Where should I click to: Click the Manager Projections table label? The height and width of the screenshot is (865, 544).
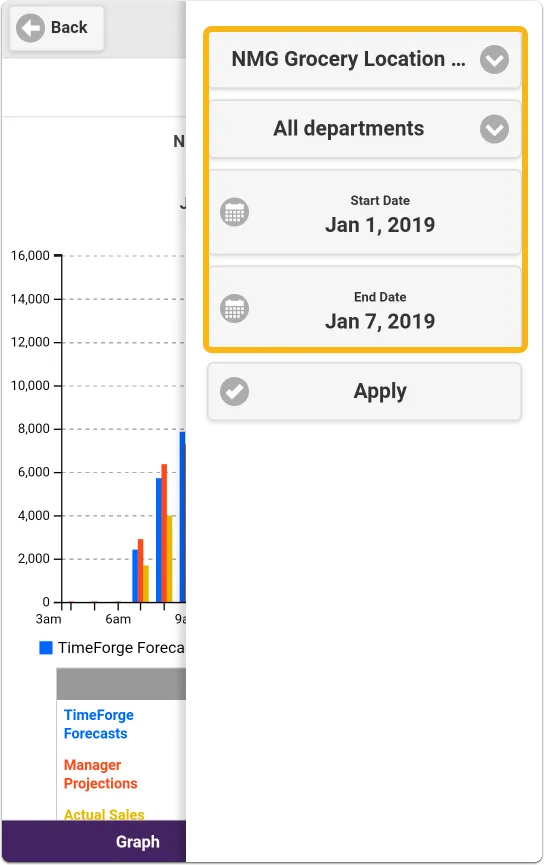coord(100,774)
